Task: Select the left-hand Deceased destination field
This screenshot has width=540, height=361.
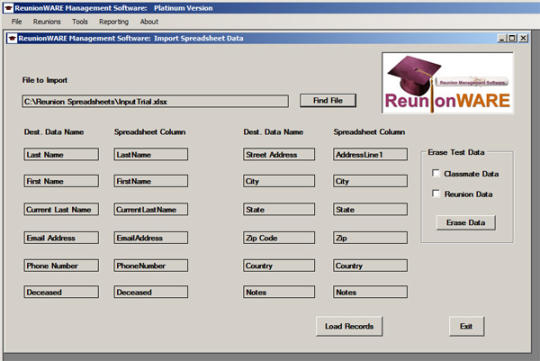Action: coord(61,292)
